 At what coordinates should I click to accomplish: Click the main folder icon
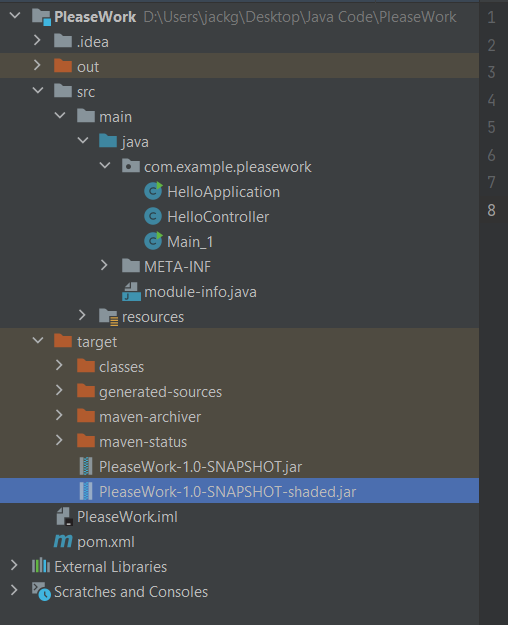coord(86,116)
